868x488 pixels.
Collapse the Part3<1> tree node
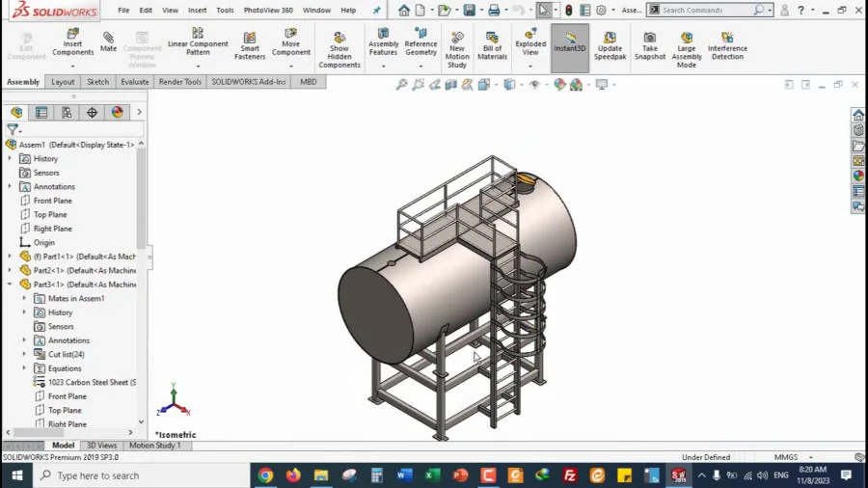tap(10, 284)
